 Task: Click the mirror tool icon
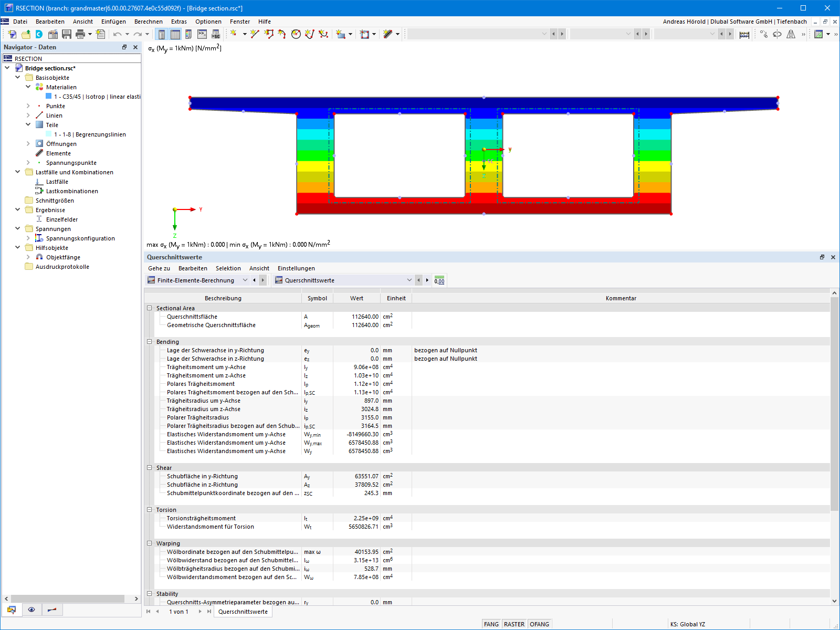791,34
